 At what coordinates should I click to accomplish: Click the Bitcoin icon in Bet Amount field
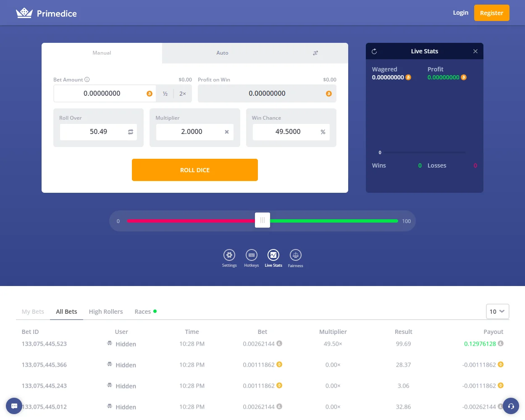click(149, 93)
